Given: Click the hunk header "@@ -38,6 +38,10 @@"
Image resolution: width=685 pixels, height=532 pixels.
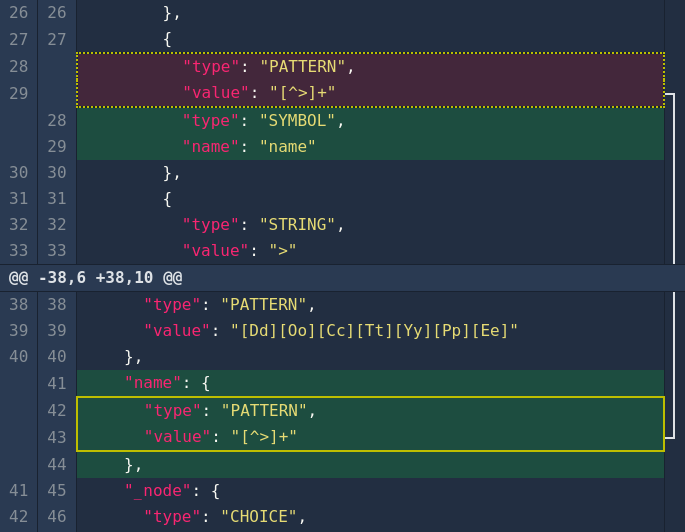Looking at the screenshot, I should pos(95,277).
